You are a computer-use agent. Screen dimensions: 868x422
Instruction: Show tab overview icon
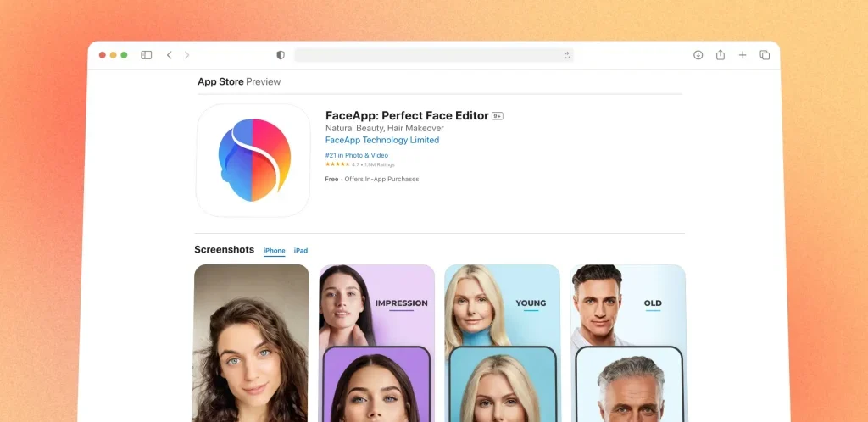click(x=765, y=55)
